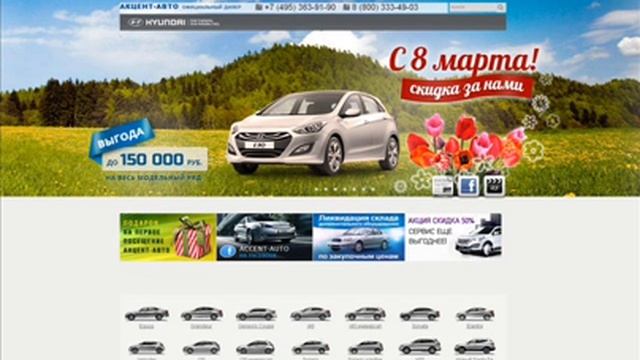Open the gift-box first-visit banner
Viewport: 640px width, 360px height.
[x=168, y=237]
